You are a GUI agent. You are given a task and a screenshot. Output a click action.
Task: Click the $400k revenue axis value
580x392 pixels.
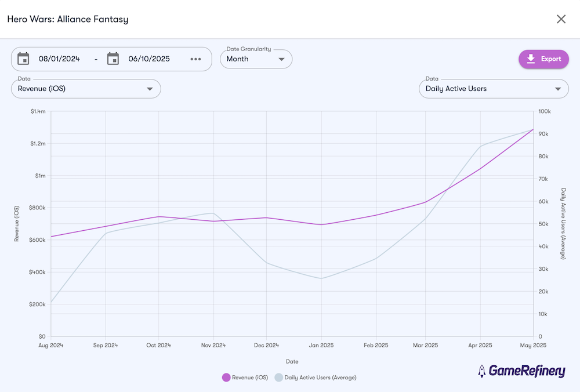[x=37, y=272]
